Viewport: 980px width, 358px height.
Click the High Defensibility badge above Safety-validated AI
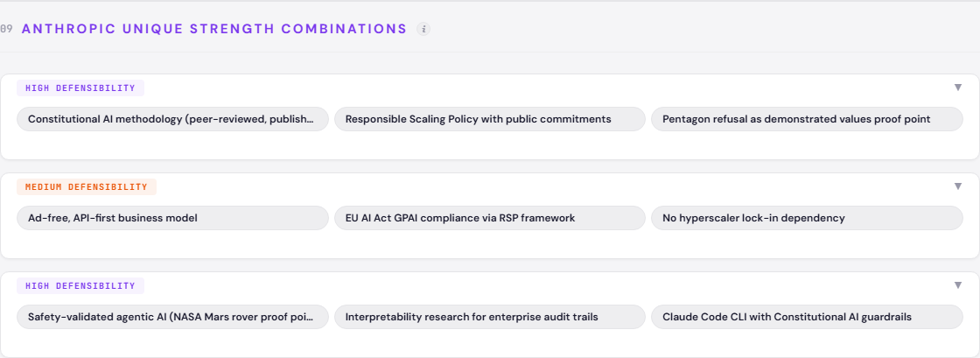[x=80, y=286]
